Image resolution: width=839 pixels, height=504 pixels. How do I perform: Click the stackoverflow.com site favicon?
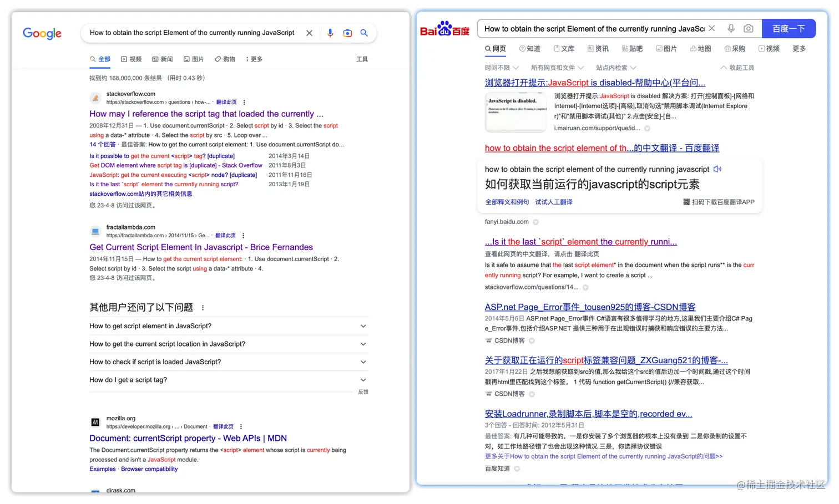[x=95, y=98]
